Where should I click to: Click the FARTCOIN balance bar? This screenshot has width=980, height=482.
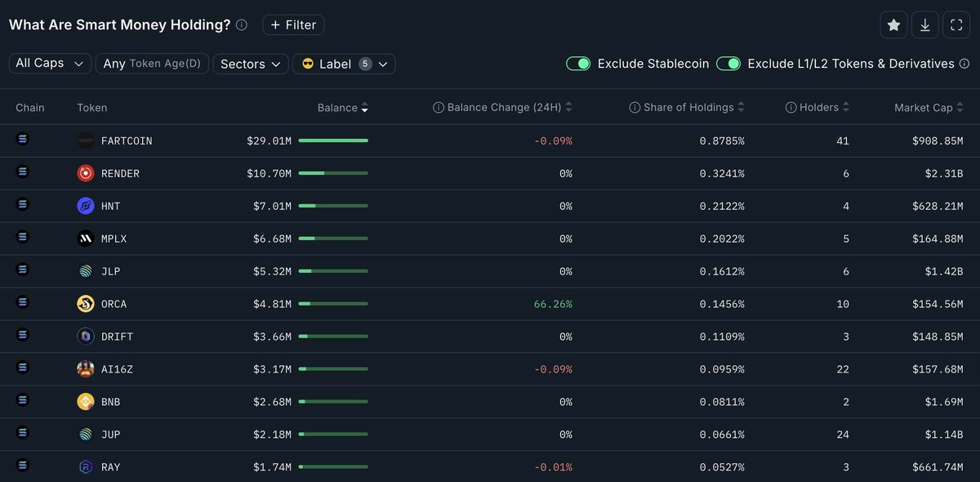tap(333, 141)
